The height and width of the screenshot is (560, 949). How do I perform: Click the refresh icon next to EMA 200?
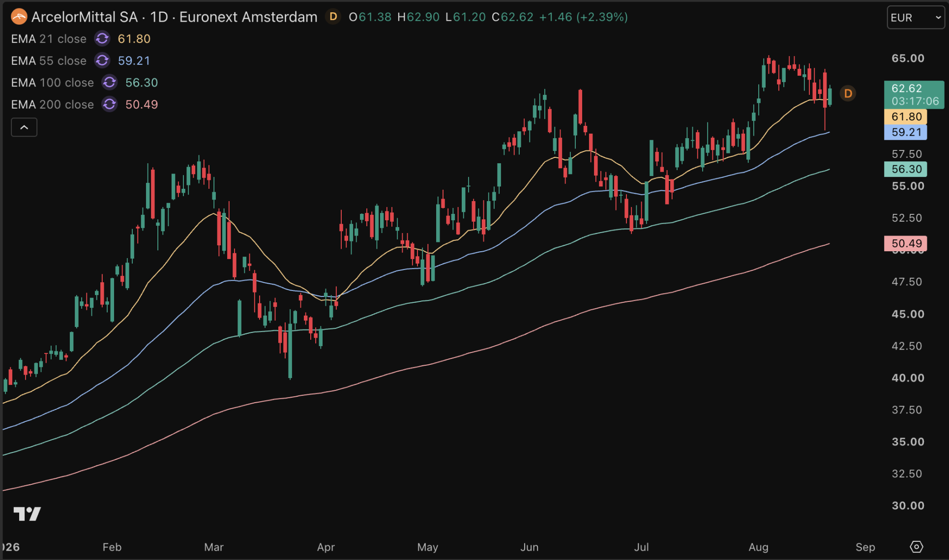pos(110,104)
